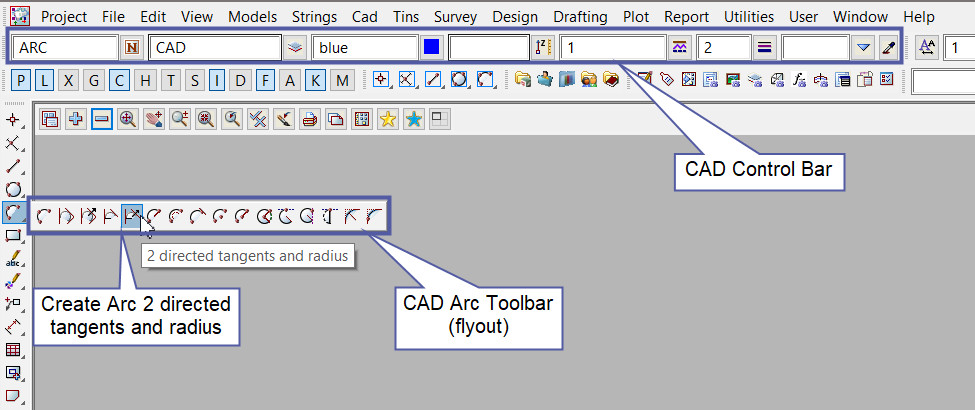Click the text height 'AA' icon

(926, 47)
